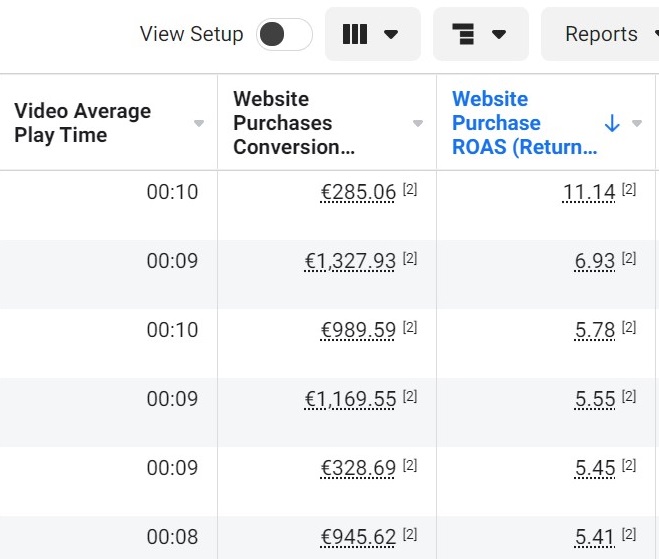Click the footnote [2] beside €989.59
Screen dimensions: 659x559
coord(410,328)
